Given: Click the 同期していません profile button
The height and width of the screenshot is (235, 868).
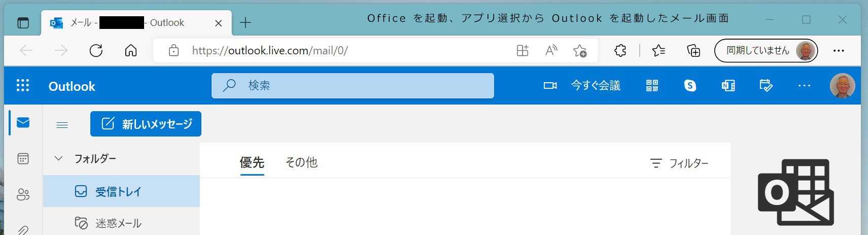Looking at the screenshot, I should coord(766,50).
